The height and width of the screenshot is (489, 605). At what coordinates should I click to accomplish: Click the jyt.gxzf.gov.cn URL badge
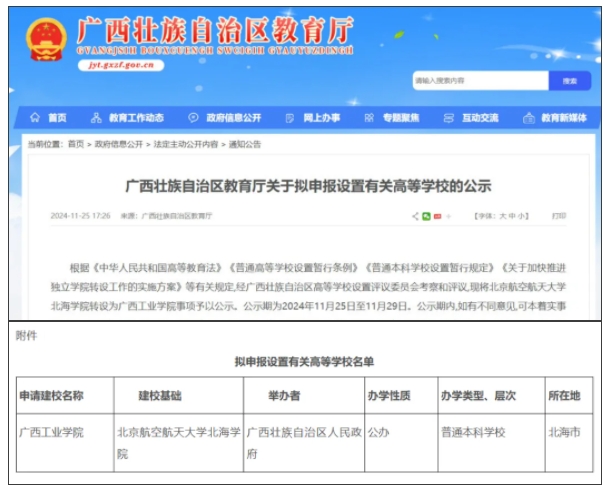121,65
